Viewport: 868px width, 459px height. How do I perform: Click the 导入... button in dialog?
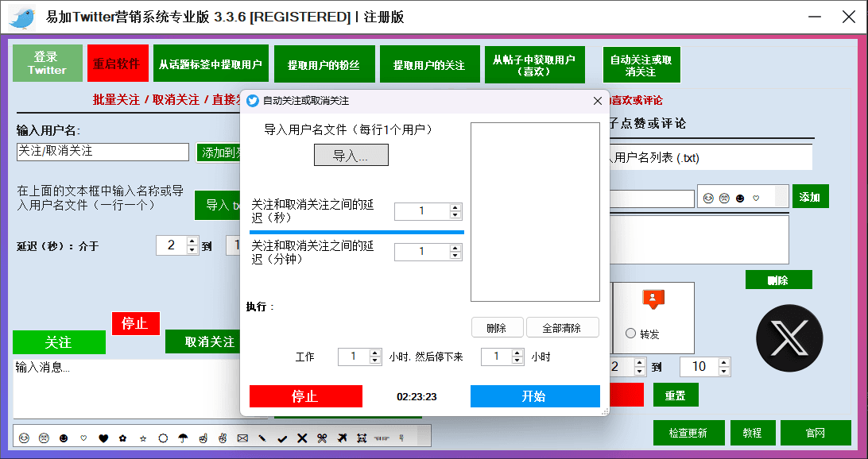(351, 156)
